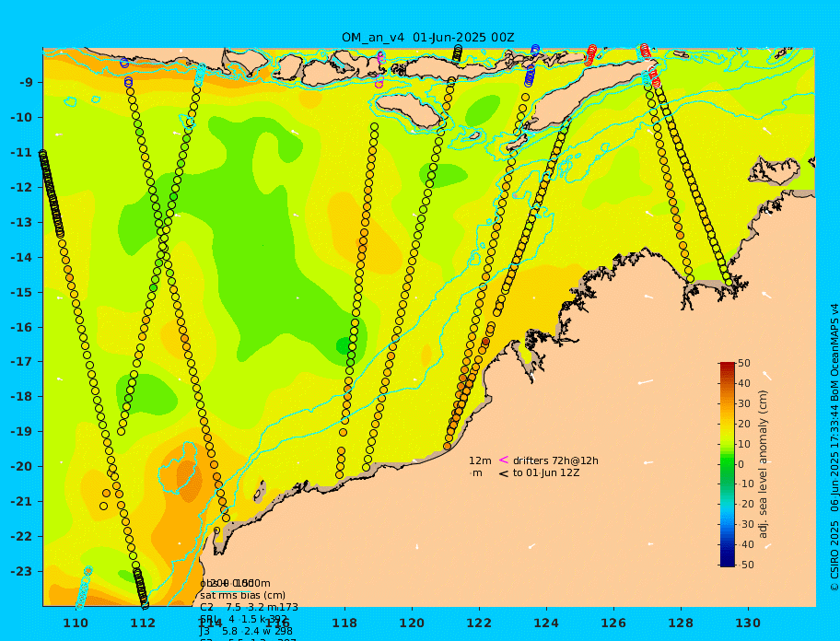Screen dimensions: 840x641
Task: Click the map title OM_an_v4 01-Jun-2025 00Z
Action: [428, 38]
